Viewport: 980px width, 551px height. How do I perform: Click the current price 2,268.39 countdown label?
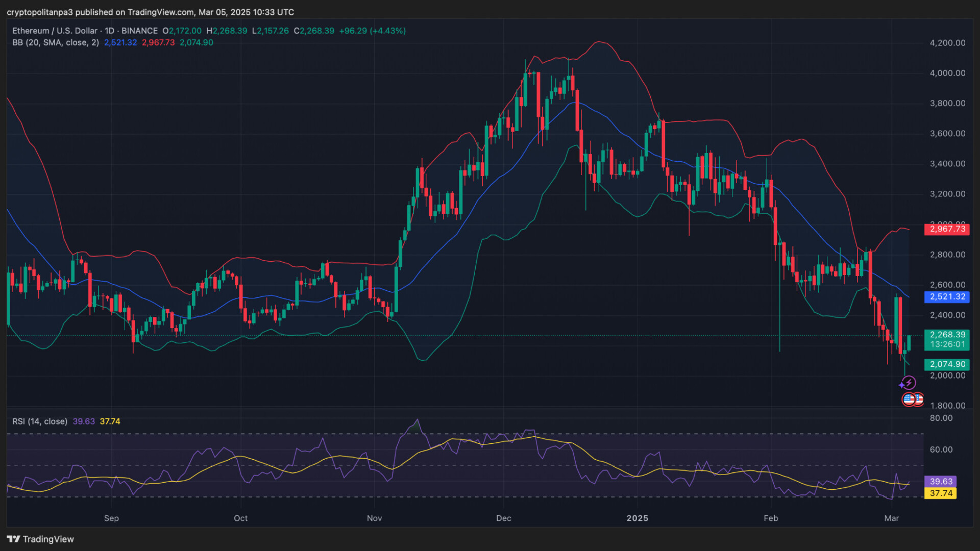(x=947, y=339)
